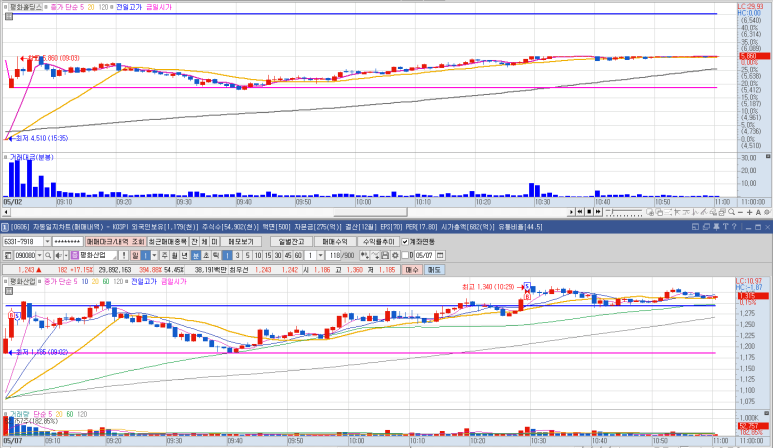Click the line chart tool icon before save

pos(376,255)
